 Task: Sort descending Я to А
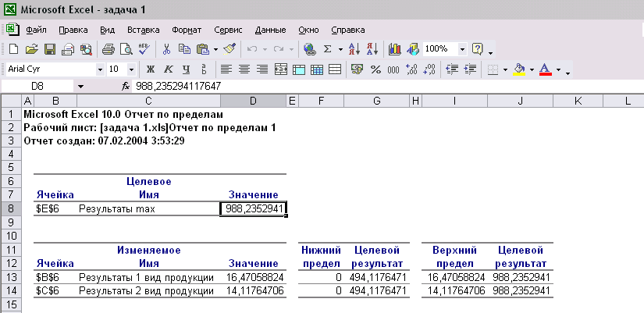pos(372,50)
